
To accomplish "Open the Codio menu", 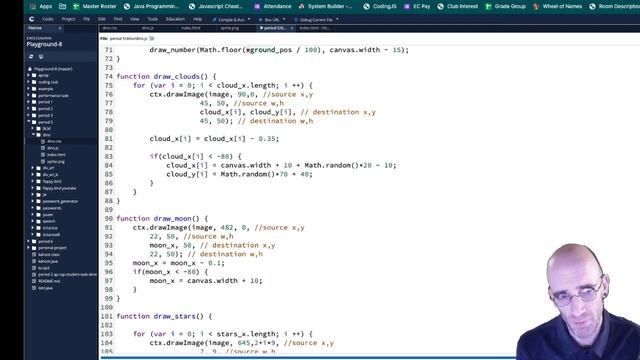I will click(x=48, y=19).
